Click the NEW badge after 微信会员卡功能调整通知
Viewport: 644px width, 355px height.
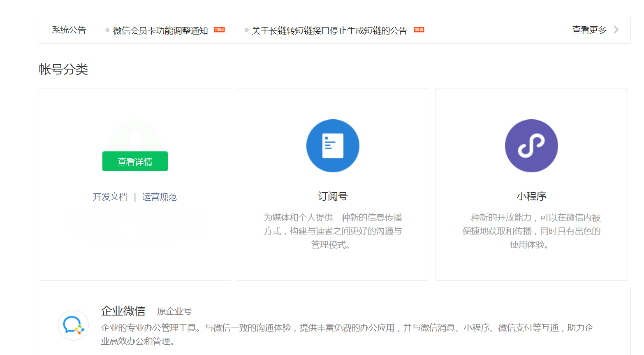click(220, 30)
